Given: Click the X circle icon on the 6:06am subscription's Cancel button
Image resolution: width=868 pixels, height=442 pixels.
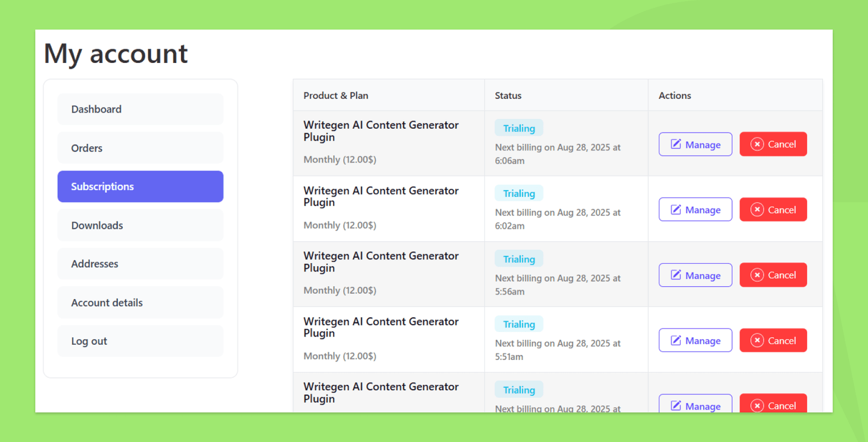Looking at the screenshot, I should 757,144.
